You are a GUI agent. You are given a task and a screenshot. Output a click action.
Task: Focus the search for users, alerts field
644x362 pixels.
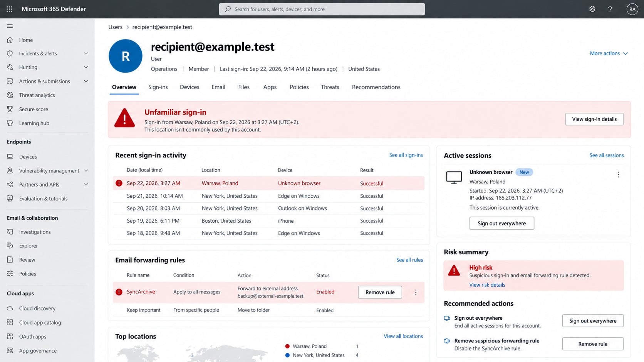[322, 9]
